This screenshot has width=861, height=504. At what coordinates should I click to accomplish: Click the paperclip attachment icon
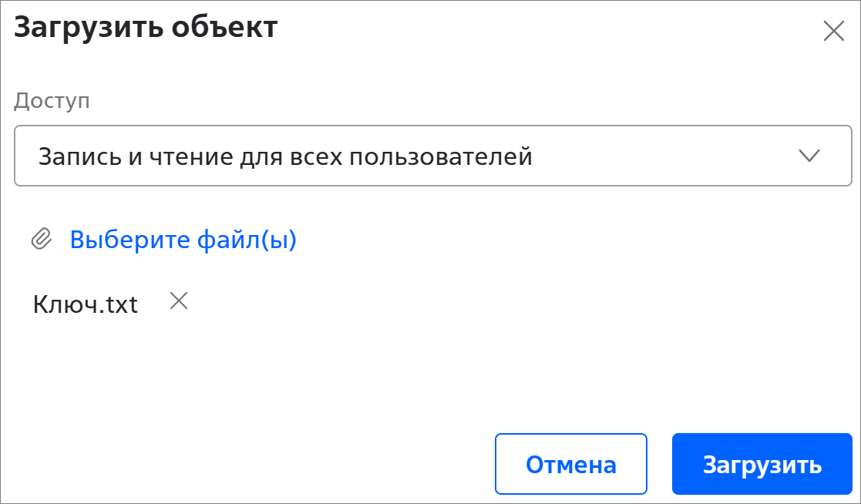41,240
